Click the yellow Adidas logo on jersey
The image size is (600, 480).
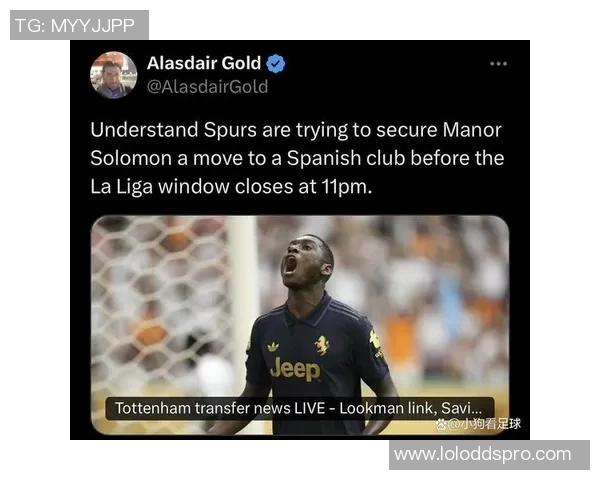273,347
